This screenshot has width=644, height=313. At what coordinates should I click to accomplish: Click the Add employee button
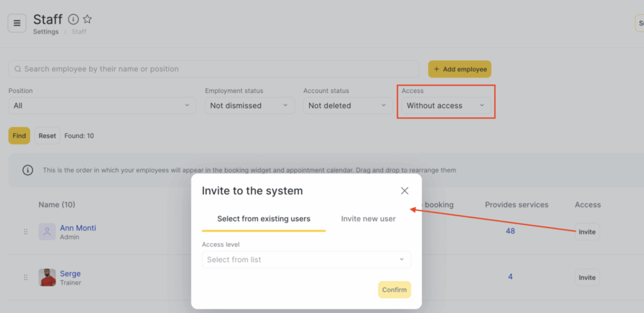click(x=460, y=69)
